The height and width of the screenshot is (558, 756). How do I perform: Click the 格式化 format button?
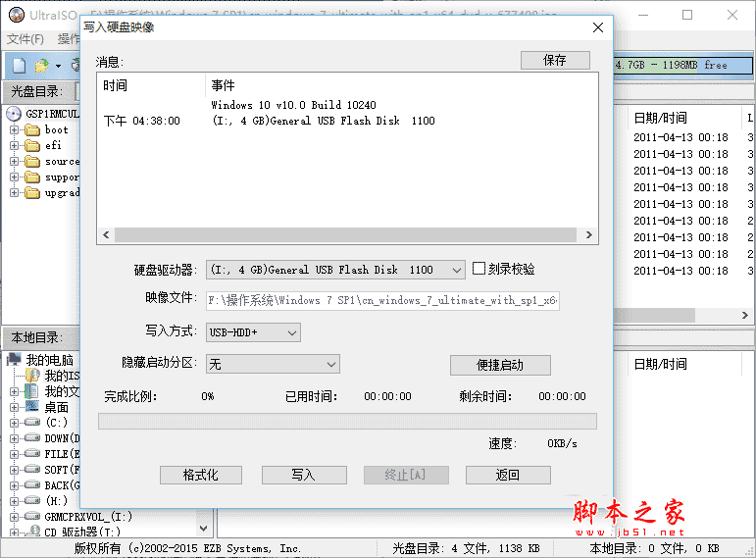tap(201, 475)
